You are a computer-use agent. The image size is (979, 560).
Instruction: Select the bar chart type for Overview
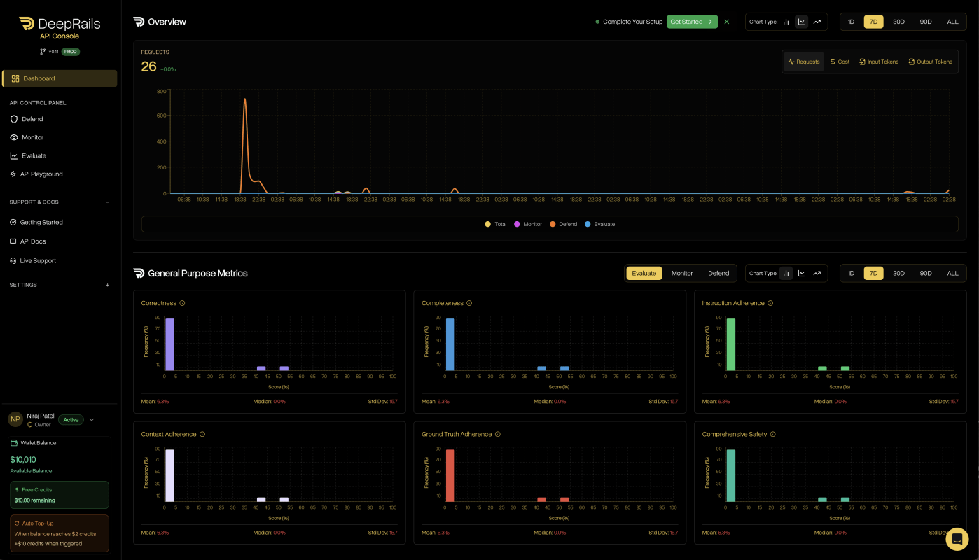tap(786, 22)
